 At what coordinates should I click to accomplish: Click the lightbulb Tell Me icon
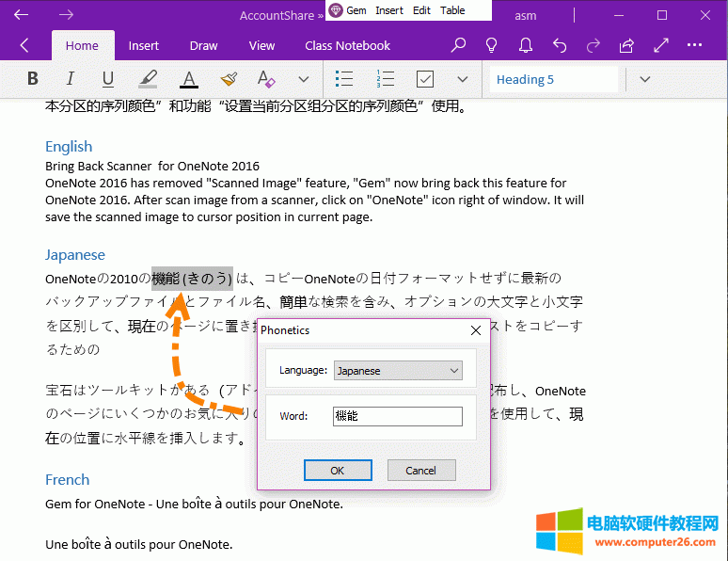pos(491,45)
